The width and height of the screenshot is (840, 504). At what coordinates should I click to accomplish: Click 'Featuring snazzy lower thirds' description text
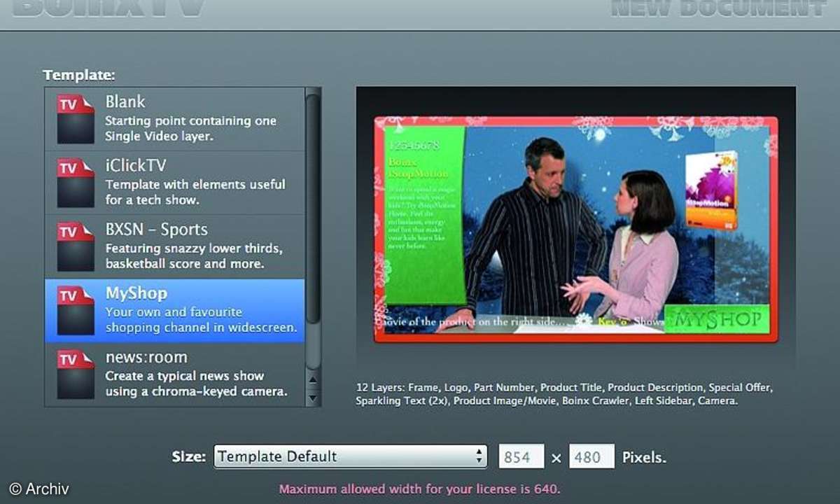tap(194, 248)
